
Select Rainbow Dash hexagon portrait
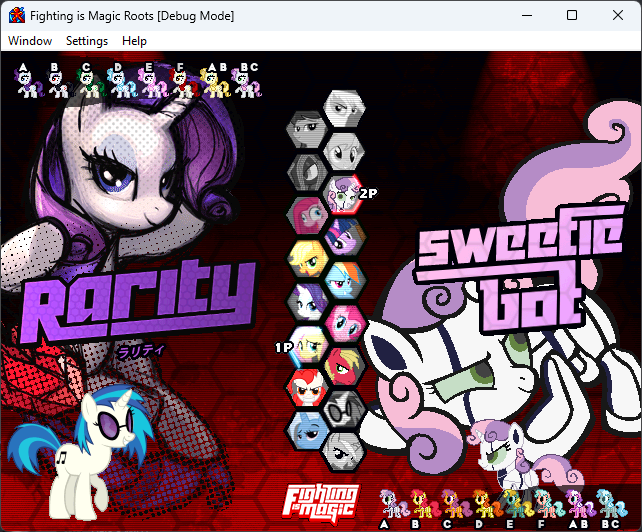click(345, 280)
